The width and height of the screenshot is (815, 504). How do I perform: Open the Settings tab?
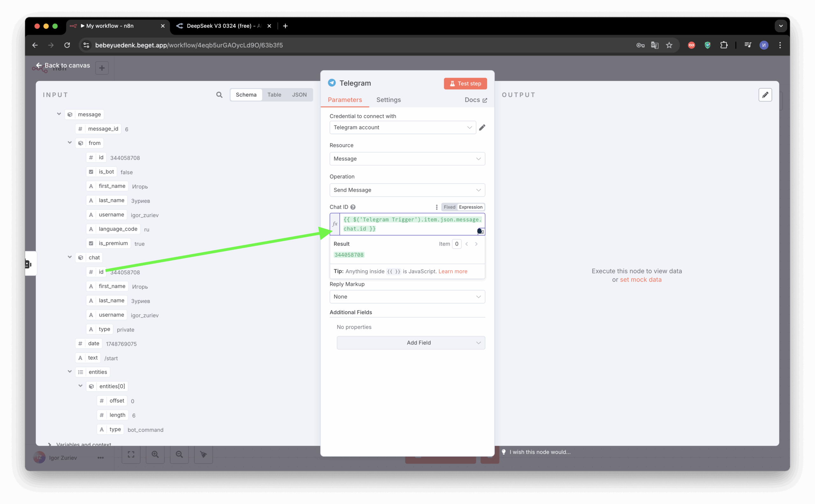(x=388, y=100)
